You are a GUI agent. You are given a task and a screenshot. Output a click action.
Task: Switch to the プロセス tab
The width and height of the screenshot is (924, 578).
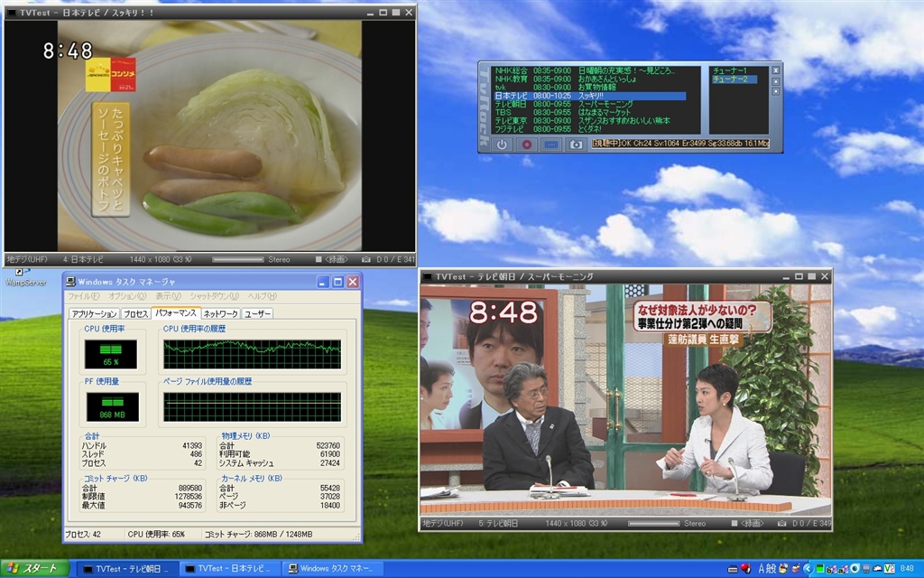(x=135, y=313)
